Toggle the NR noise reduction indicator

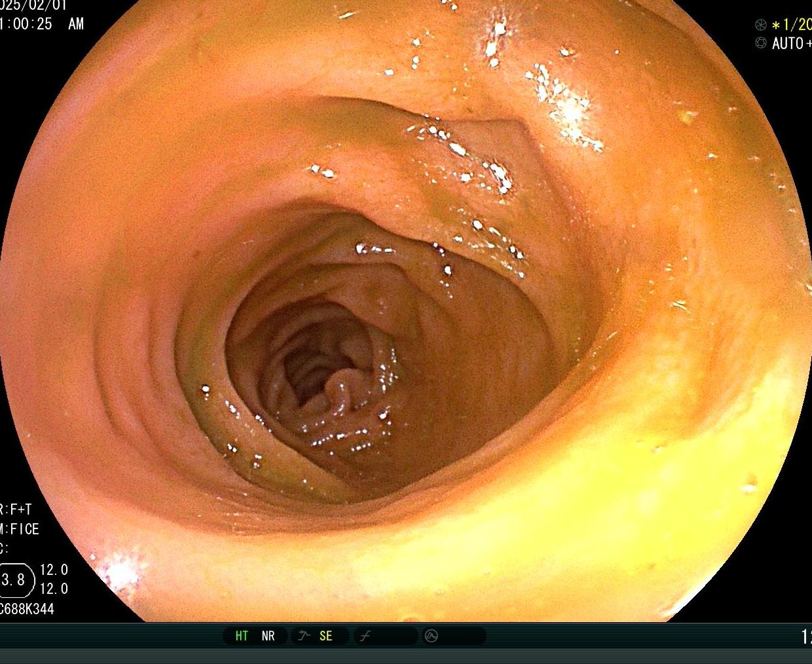point(268,636)
